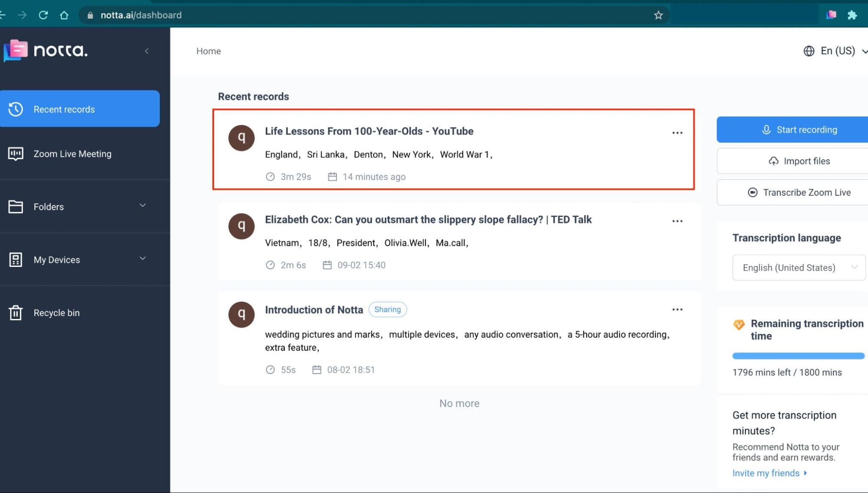Open Life Lessons From 100-Year-Olds record
This screenshot has width=868, height=493.
(x=368, y=131)
